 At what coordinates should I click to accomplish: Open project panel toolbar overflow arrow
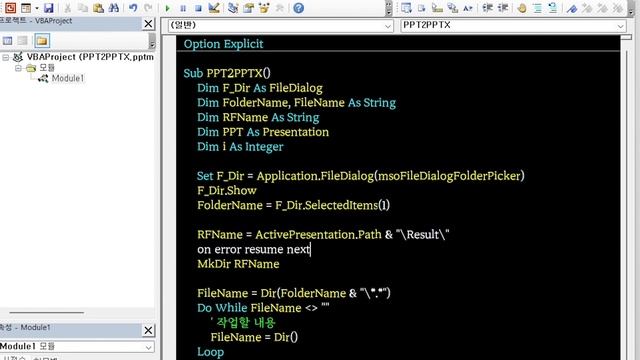click(152, 41)
